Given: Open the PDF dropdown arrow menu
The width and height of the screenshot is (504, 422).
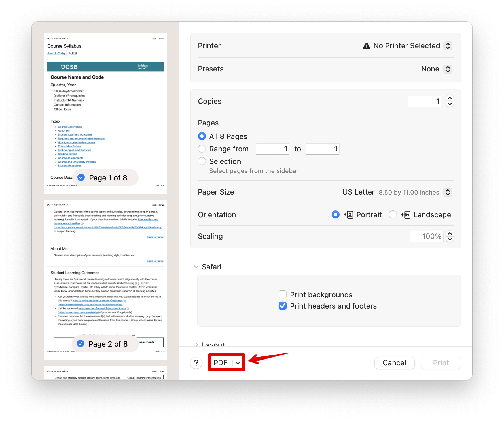Looking at the screenshot, I should tap(238, 363).
